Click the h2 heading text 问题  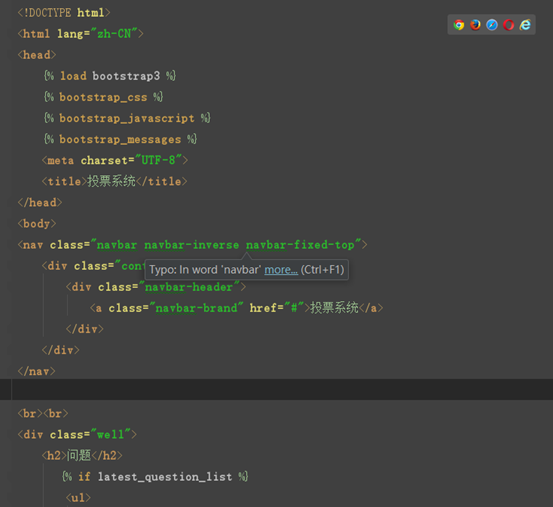tap(79, 455)
